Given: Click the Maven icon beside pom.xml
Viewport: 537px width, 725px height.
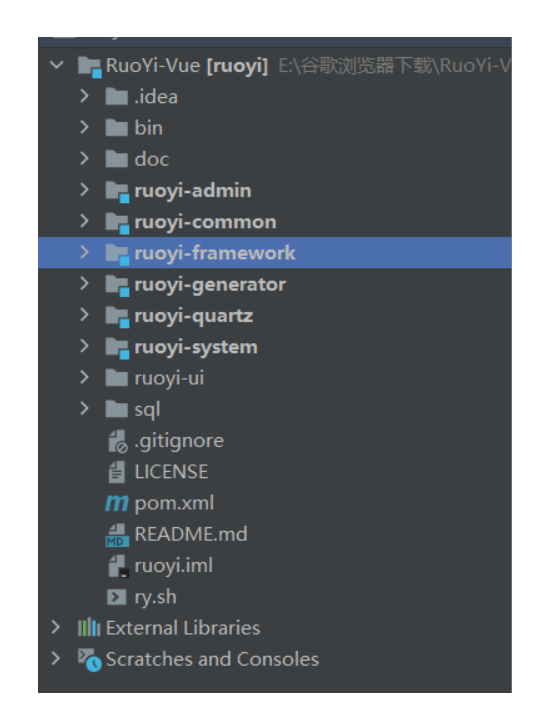Looking at the screenshot, I should click(x=117, y=503).
